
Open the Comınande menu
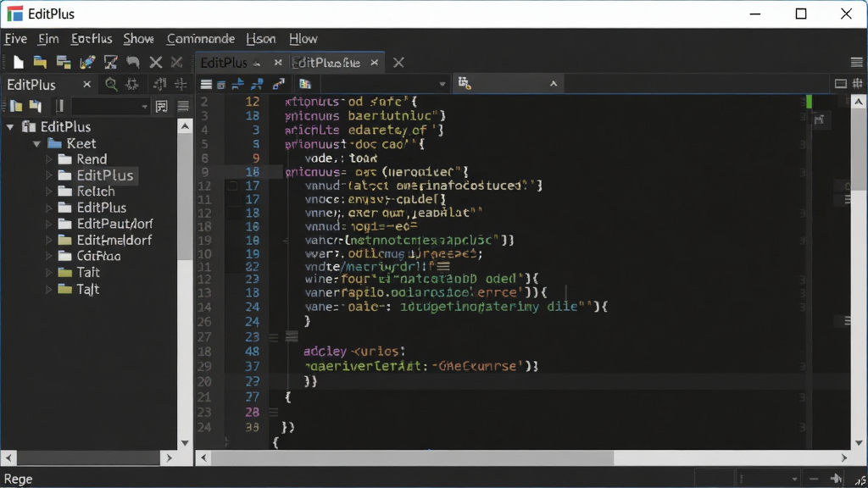click(200, 39)
